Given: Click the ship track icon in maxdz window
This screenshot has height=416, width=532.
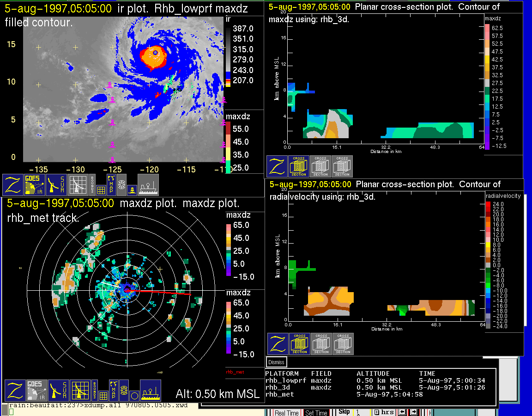Looking at the screenshot, I should point(150,391).
